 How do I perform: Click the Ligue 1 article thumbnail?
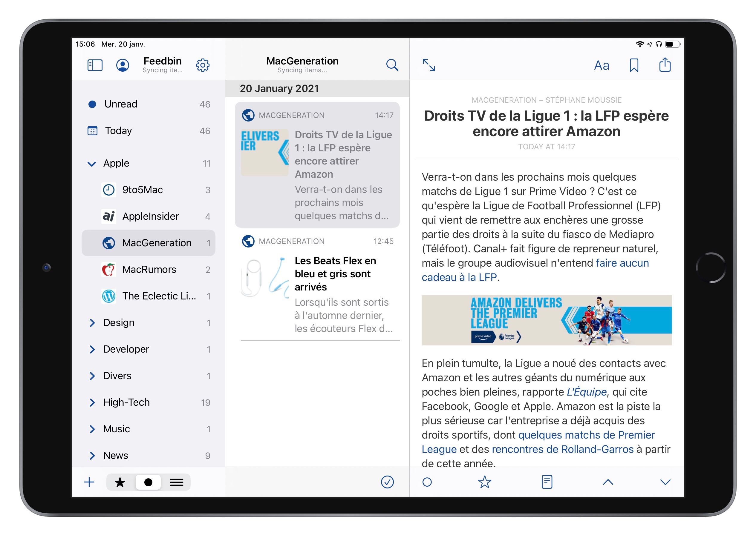coord(264,152)
